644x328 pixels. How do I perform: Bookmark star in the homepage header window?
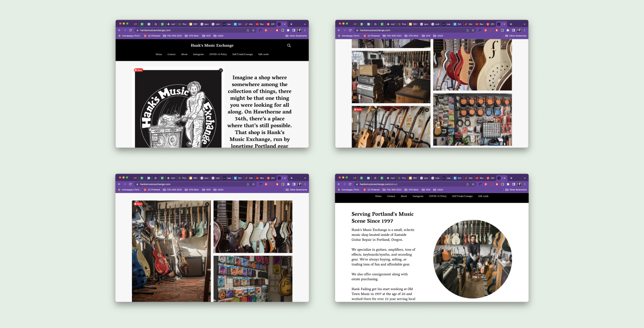click(254, 30)
